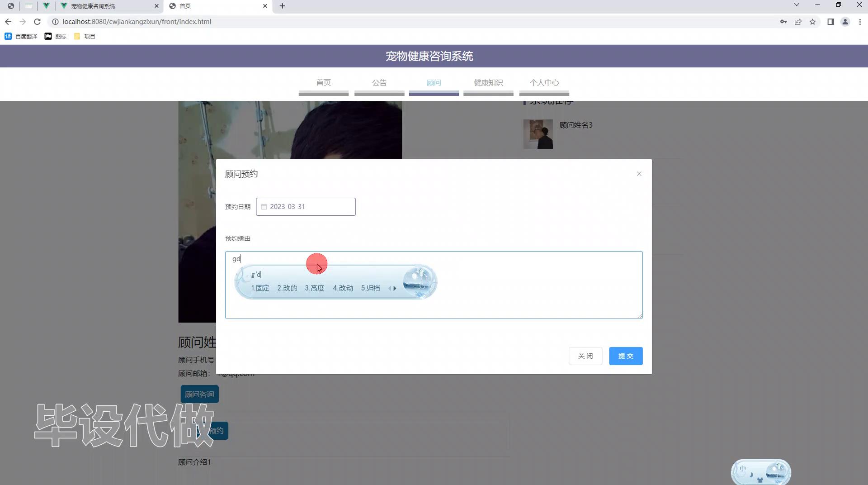Toggle 中 language mode on IME bar

[x=743, y=469]
